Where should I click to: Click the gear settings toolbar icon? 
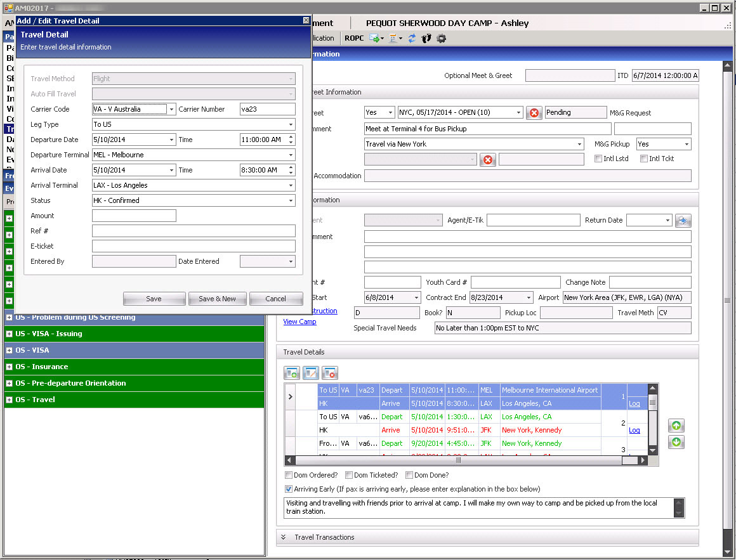pos(441,38)
